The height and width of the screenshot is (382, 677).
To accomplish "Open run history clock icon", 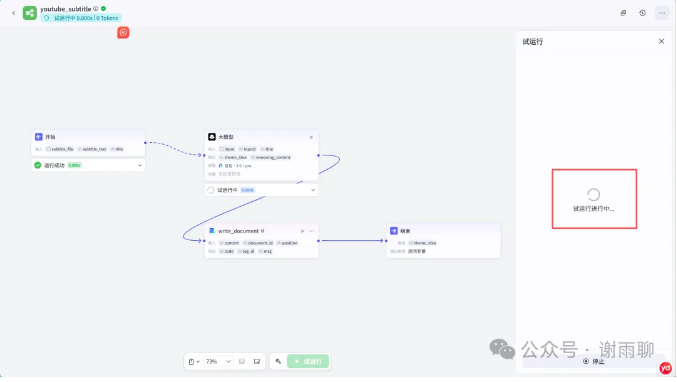I will [642, 13].
